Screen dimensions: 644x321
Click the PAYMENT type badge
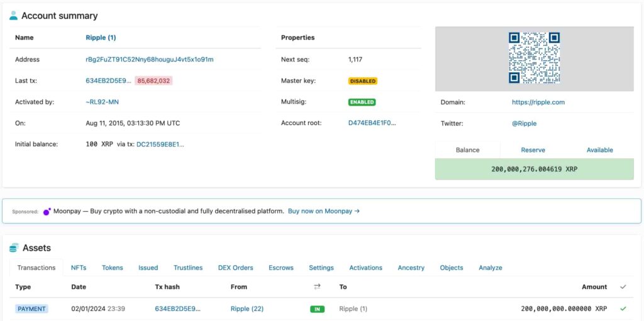point(31,308)
